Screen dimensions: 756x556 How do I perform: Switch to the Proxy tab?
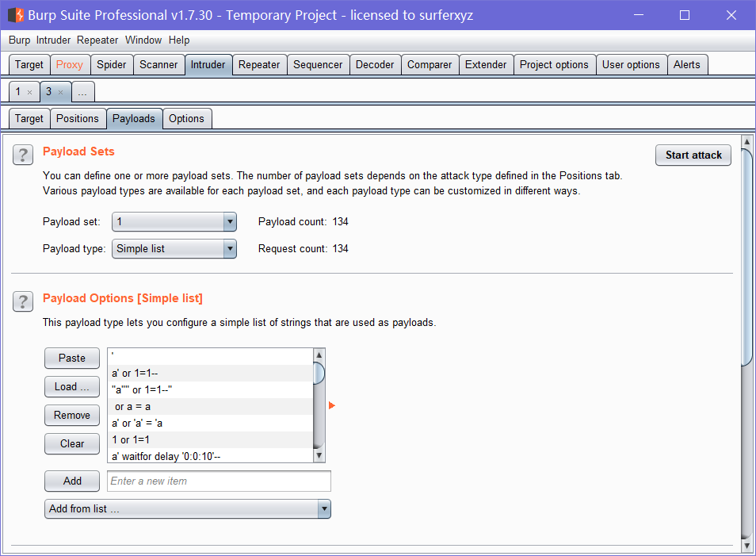70,65
